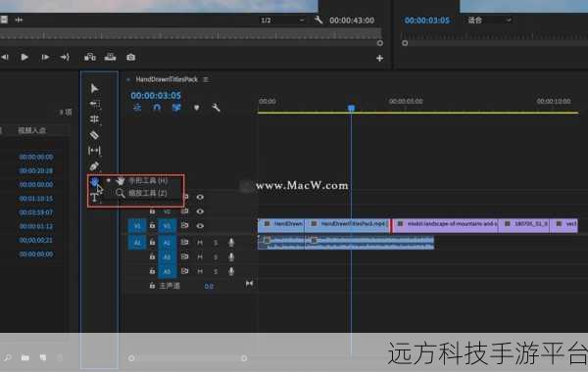The width and height of the screenshot is (588, 372).
Task: Add a marker in the timeline
Action: click(196, 108)
